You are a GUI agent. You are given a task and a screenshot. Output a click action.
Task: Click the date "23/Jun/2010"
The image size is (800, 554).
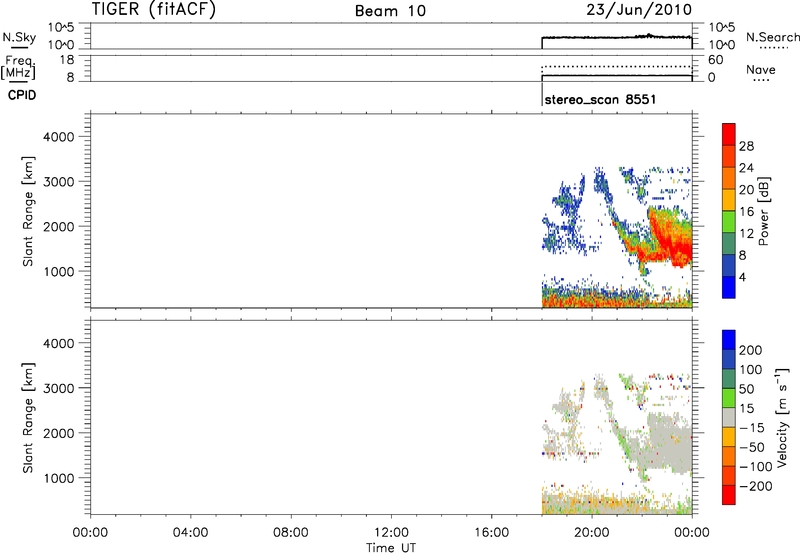(x=639, y=10)
